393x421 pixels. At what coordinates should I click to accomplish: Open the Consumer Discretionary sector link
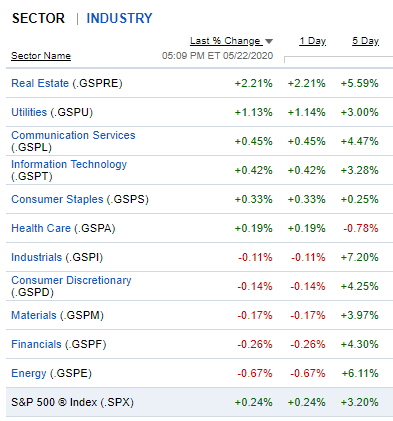(71, 280)
